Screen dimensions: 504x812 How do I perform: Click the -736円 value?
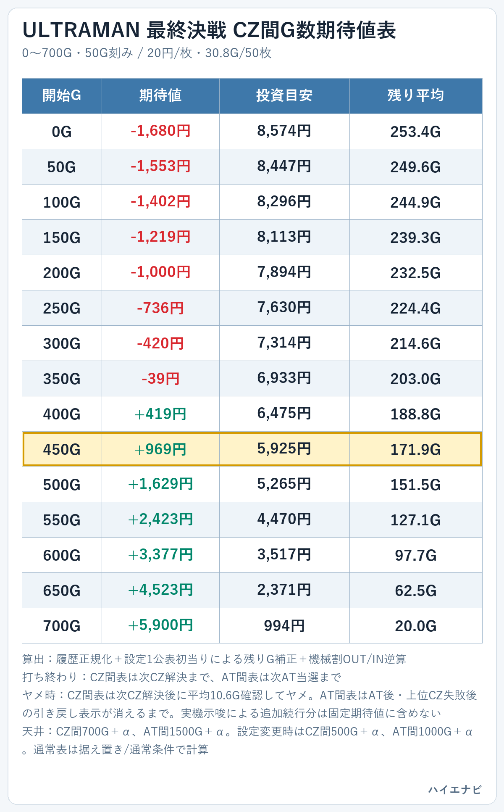pos(160,308)
